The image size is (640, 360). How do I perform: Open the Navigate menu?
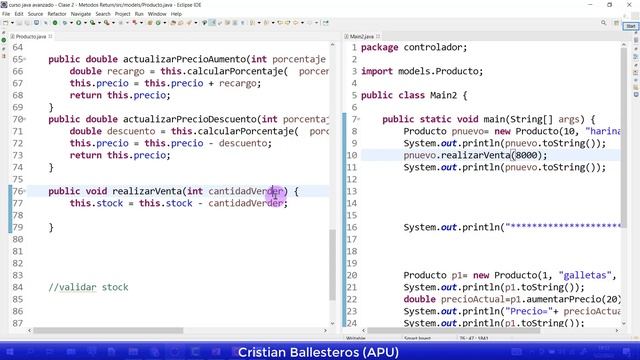click(81, 14)
